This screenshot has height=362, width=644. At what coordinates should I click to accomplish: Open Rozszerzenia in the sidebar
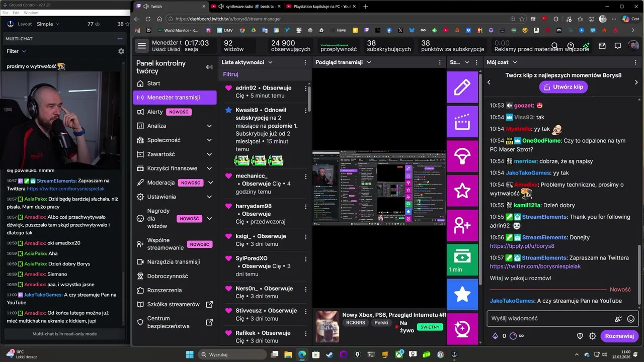click(175, 290)
